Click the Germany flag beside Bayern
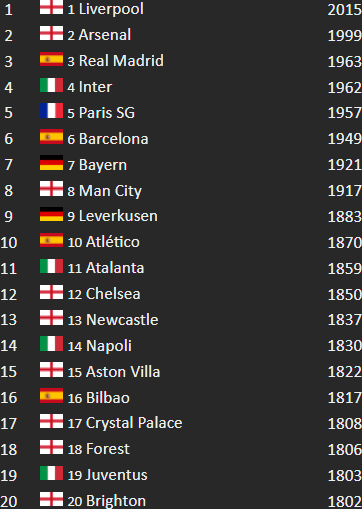Viewport: 362px width, 509px height. (x=51, y=163)
